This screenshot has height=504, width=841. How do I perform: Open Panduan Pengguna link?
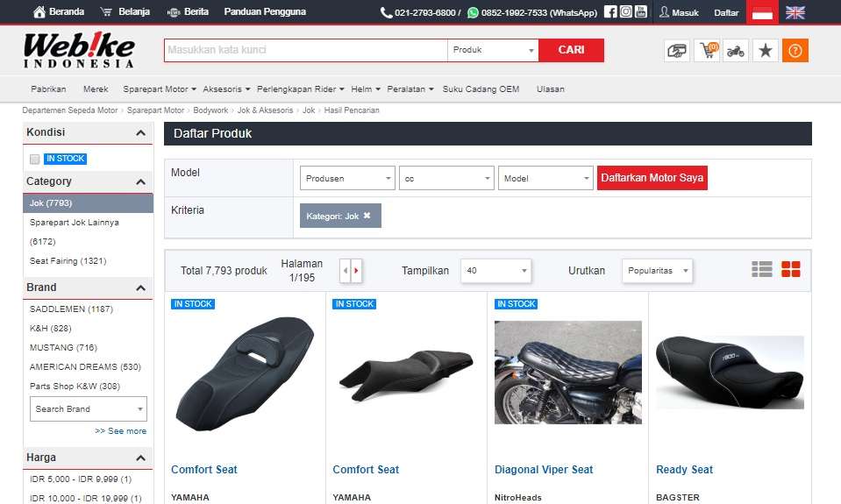(x=265, y=11)
